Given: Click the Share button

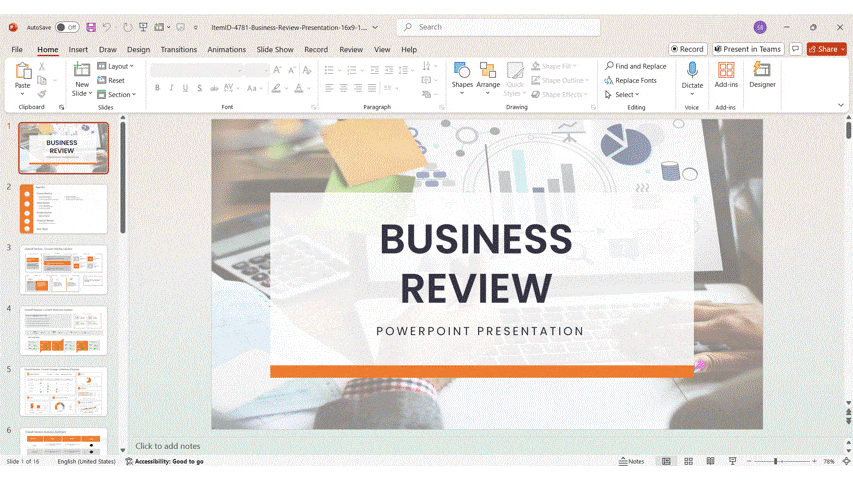Looking at the screenshot, I should pos(826,49).
